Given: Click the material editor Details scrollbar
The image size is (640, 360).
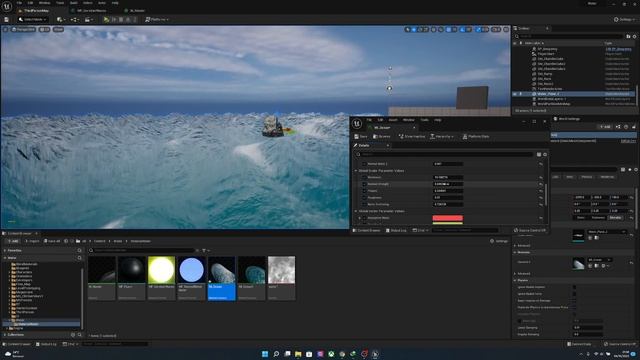Looking at the screenshot, I should [x=547, y=194].
